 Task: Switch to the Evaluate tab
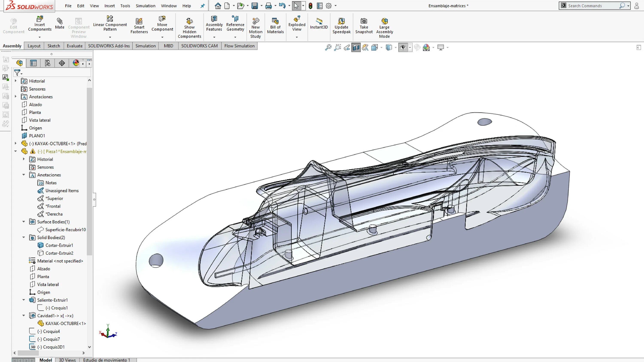click(x=74, y=46)
